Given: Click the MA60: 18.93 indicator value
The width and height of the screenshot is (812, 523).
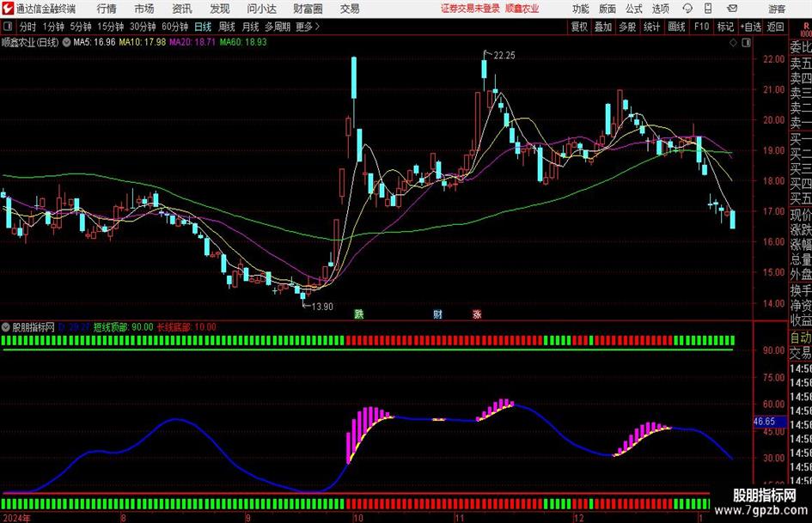Looking at the screenshot, I should (x=243, y=42).
